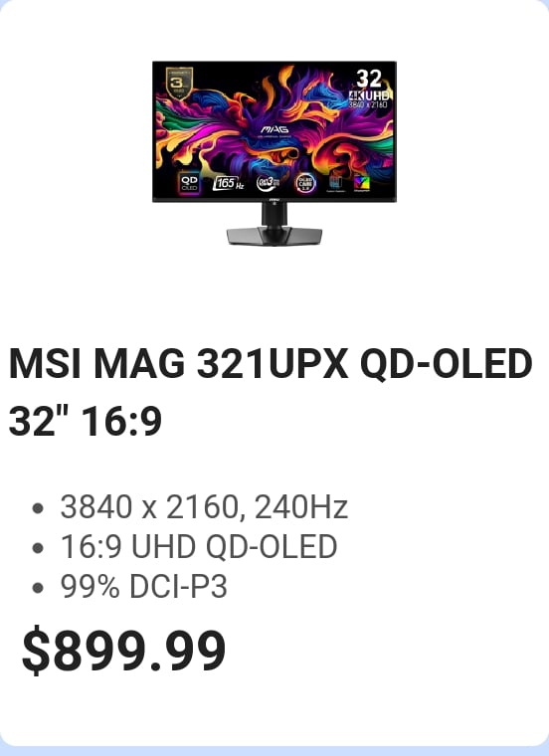Viewport: 549px width, 756px height.
Task: Click the 3-year warranty shield badge
Action: (x=179, y=83)
